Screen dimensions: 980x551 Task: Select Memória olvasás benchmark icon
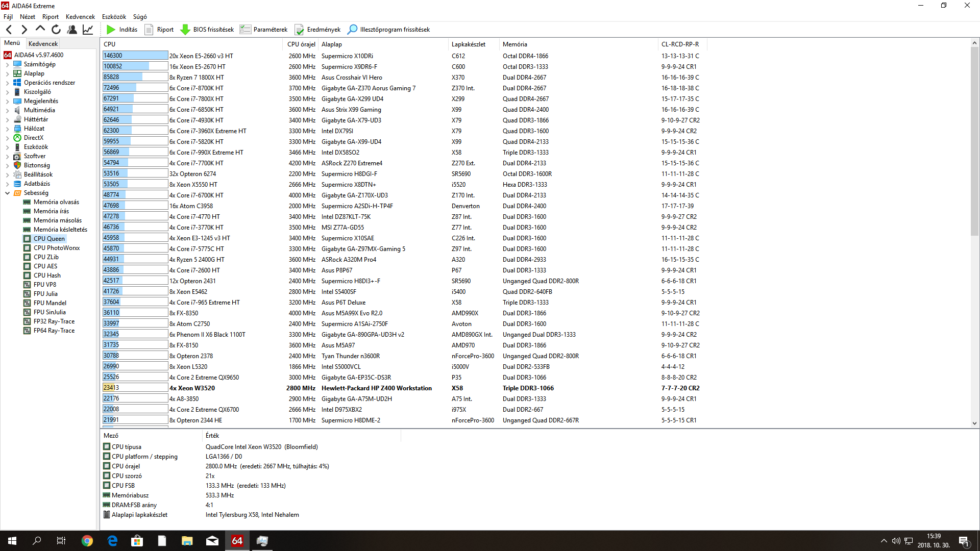[x=27, y=202]
